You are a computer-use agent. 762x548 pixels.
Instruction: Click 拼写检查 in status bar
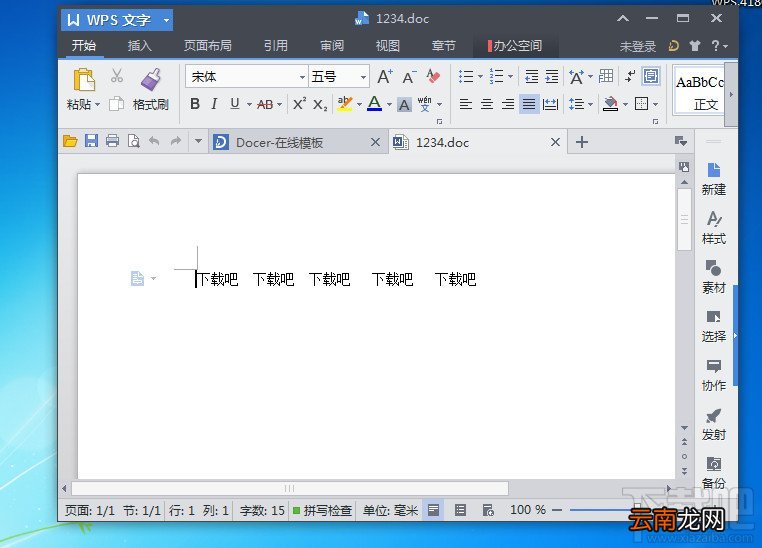(x=322, y=510)
